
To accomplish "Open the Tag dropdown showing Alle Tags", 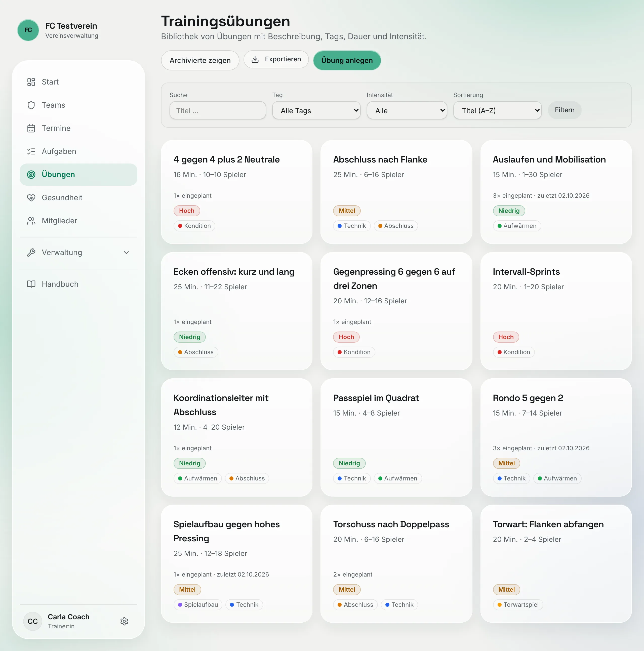I will click(316, 110).
